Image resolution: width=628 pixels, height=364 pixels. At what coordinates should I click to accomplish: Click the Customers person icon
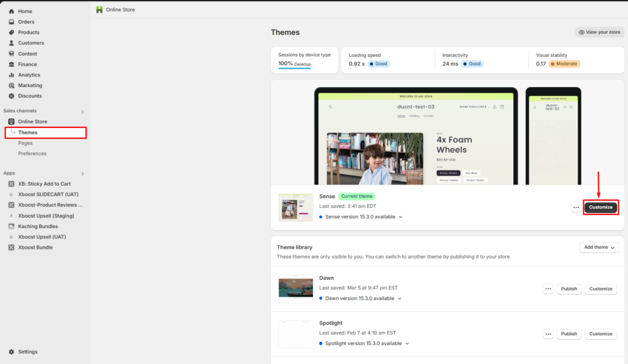(x=12, y=43)
